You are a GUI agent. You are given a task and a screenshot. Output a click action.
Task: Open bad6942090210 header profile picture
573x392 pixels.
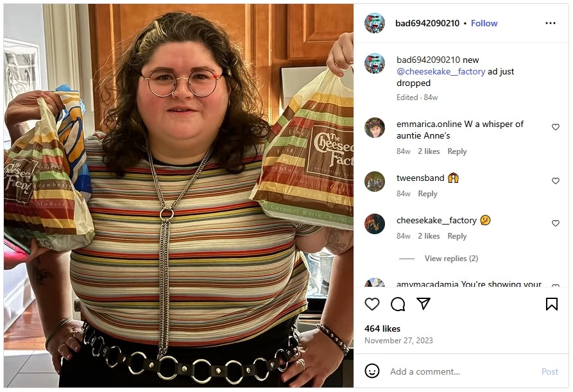[375, 23]
